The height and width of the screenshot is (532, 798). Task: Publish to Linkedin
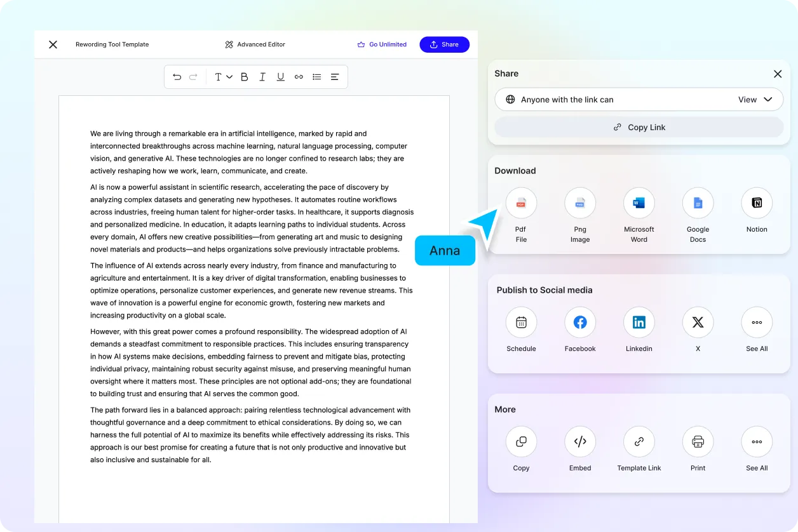click(x=639, y=323)
